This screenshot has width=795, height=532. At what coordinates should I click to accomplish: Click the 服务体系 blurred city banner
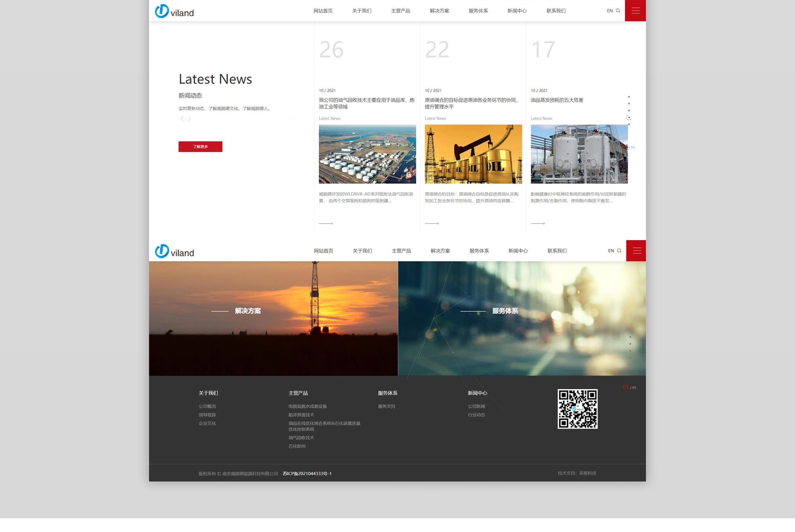point(522,318)
